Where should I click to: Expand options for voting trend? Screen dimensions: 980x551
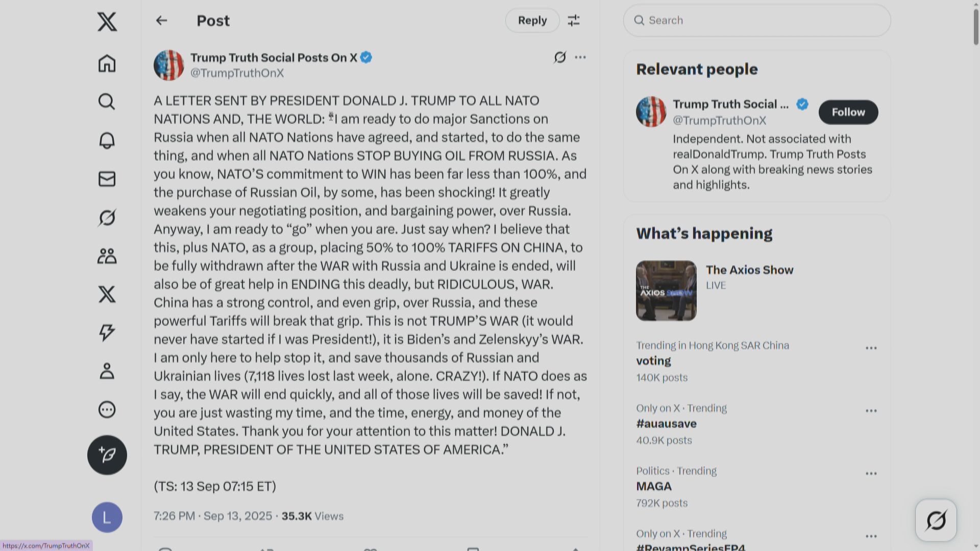871,348
